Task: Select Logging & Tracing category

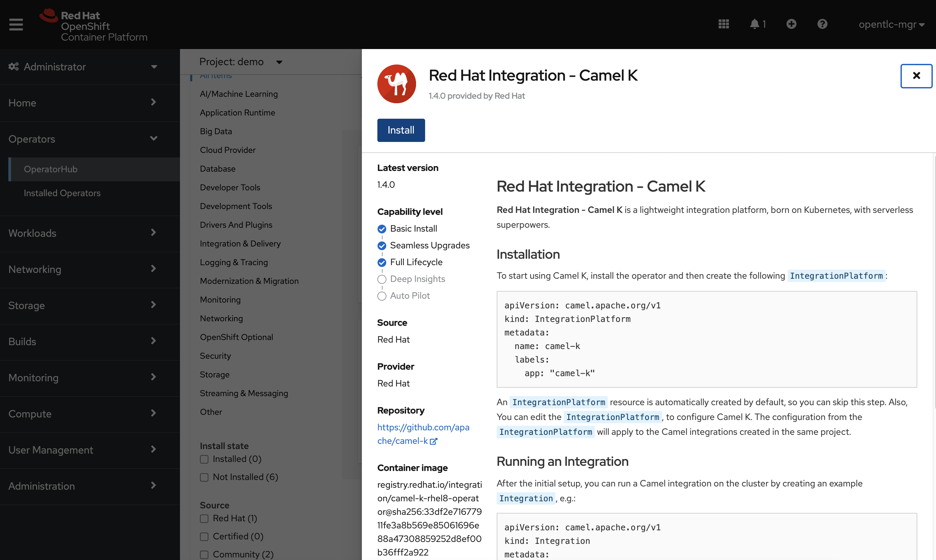Action: [234, 262]
